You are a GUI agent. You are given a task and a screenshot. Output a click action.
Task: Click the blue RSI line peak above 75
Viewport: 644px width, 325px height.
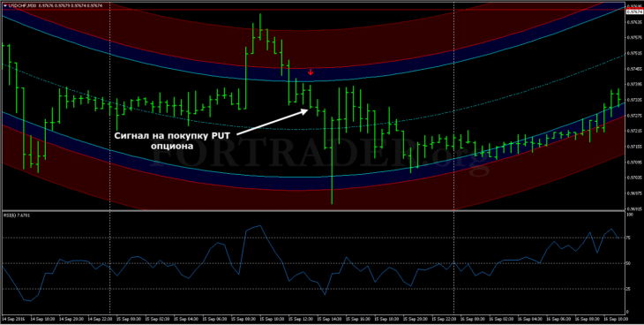click(259, 226)
